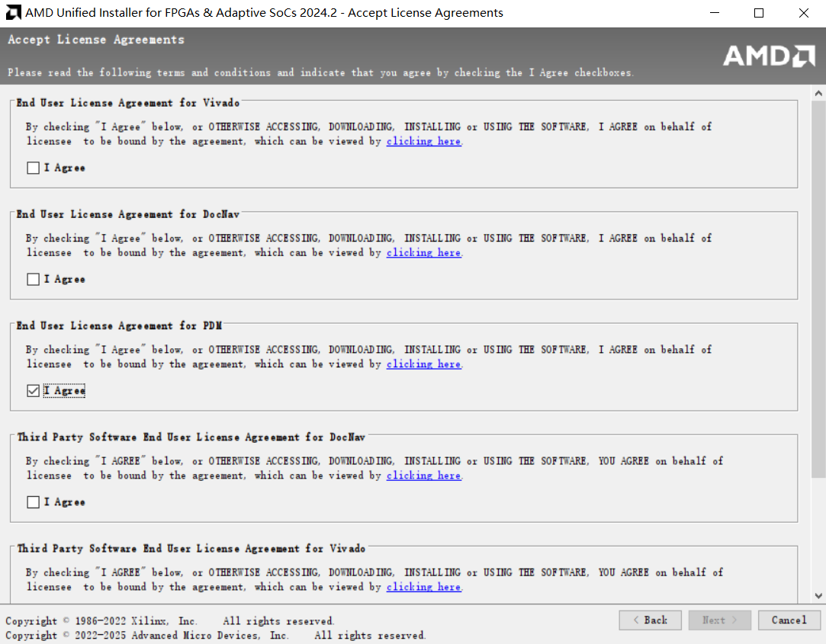
Task: Maximize the installer window
Action: 759,13
